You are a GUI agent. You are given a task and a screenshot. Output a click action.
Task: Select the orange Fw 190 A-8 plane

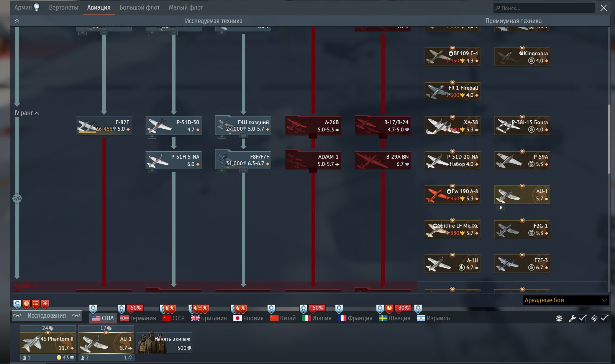click(453, 195)
